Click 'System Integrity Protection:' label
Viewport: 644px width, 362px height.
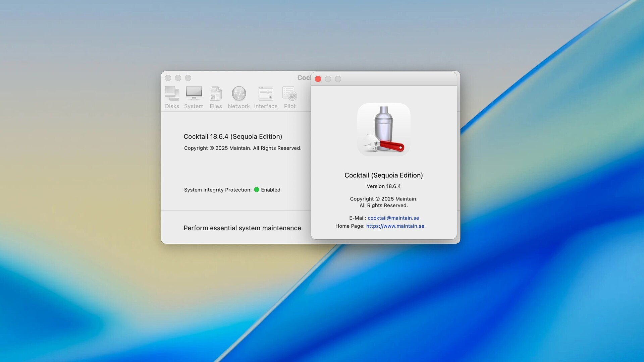click(x=218, y=190)
